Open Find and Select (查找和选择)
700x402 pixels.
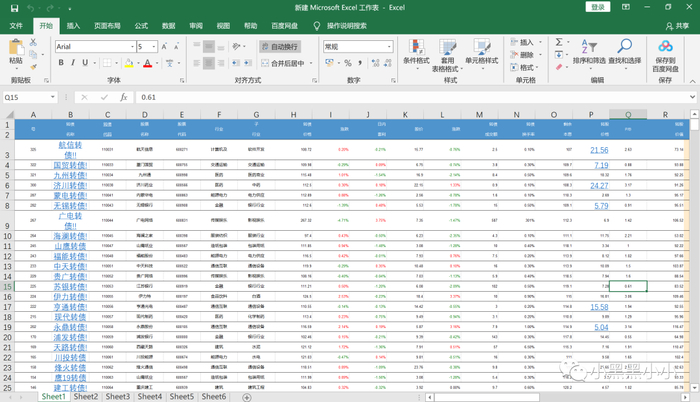point(624,50)
